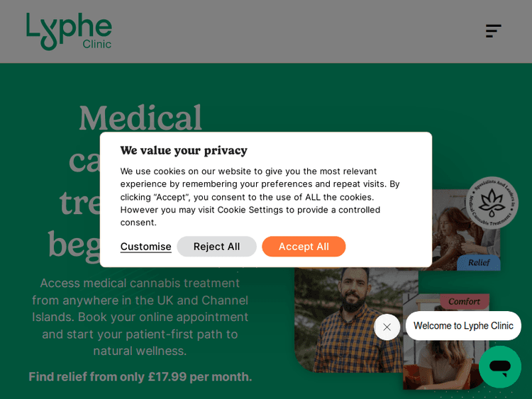532x399 pixels.
Task: Click the blue Relief tag
Action: coord(478,262)
